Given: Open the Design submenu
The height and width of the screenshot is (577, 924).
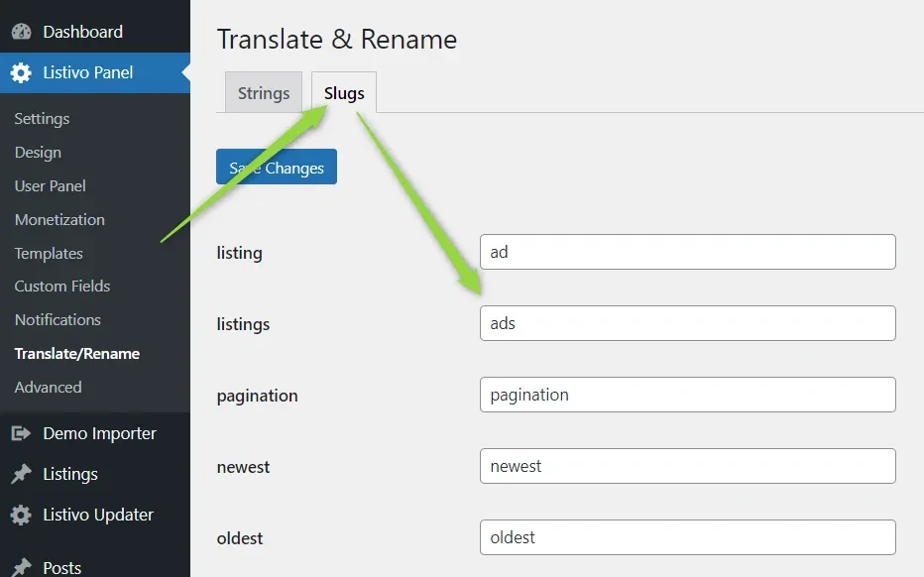Looking at the screenshot, I should pyautogui.click(x=38, y=152).
